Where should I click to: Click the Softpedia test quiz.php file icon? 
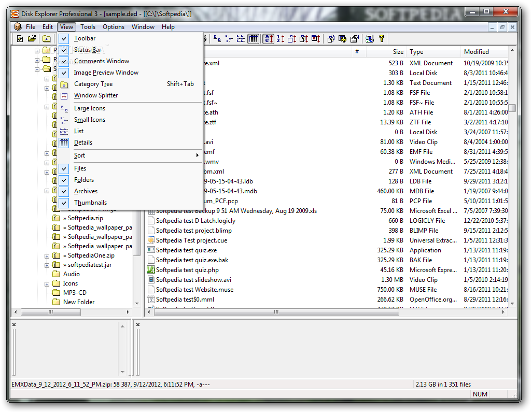(151, 270)
